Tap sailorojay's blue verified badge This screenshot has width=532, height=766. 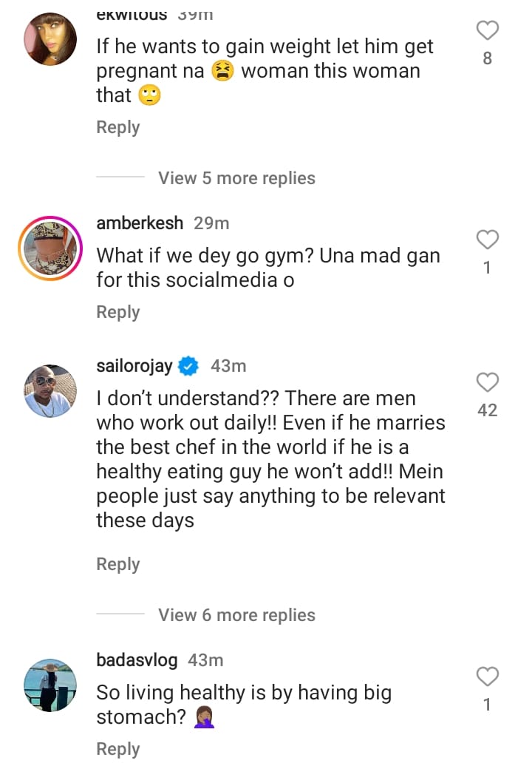[188, 365]
